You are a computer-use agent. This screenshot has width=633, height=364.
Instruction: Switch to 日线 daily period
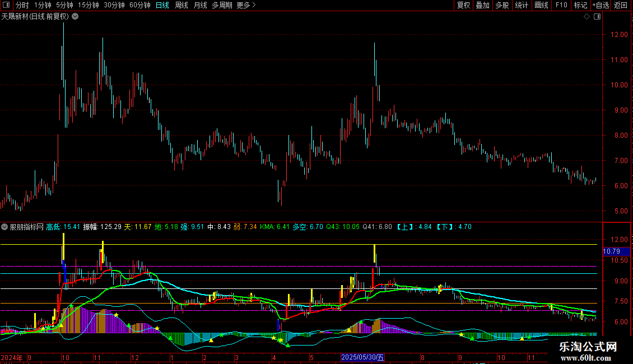click(x=162, y=6)
